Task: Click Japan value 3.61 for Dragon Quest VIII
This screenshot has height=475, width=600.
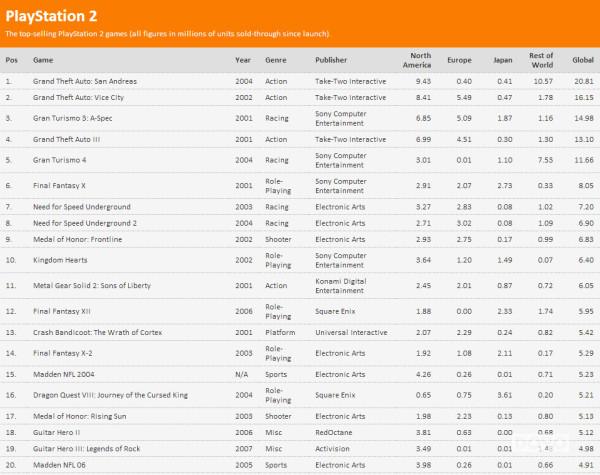Action: 505,395
